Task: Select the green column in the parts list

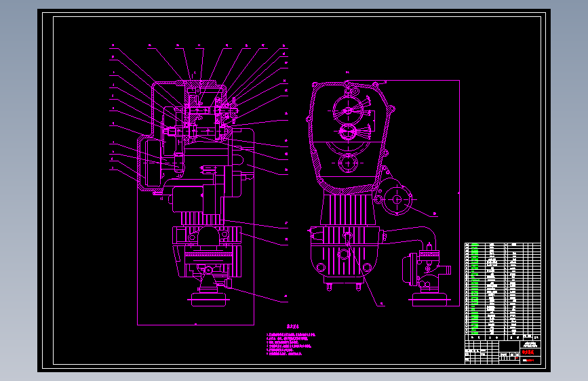Action: pos(475,289)
